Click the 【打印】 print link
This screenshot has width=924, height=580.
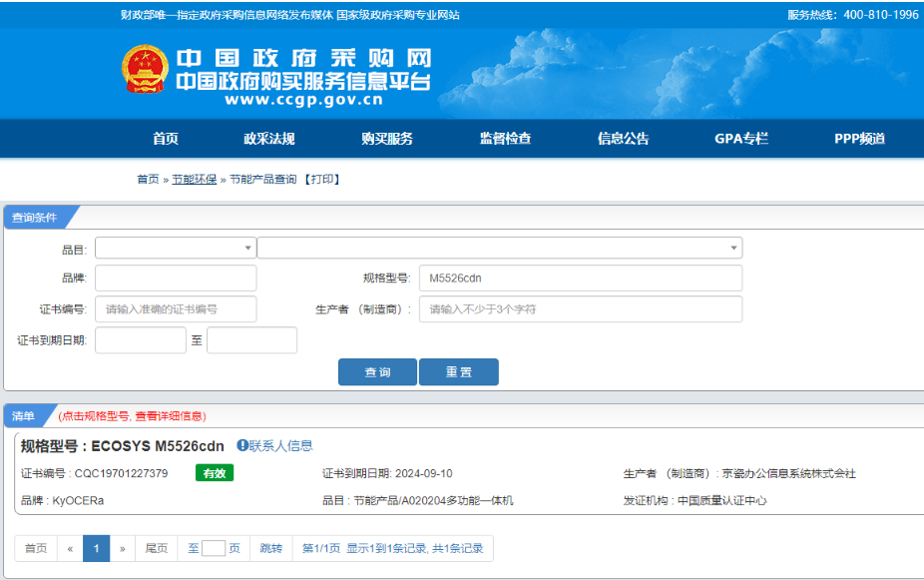point(321,179)
